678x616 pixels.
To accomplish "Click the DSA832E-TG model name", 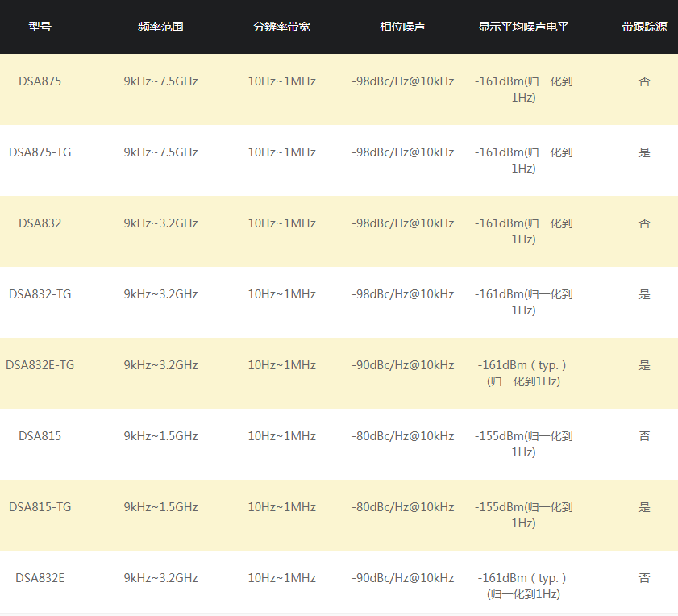I will tap(40, 365).
